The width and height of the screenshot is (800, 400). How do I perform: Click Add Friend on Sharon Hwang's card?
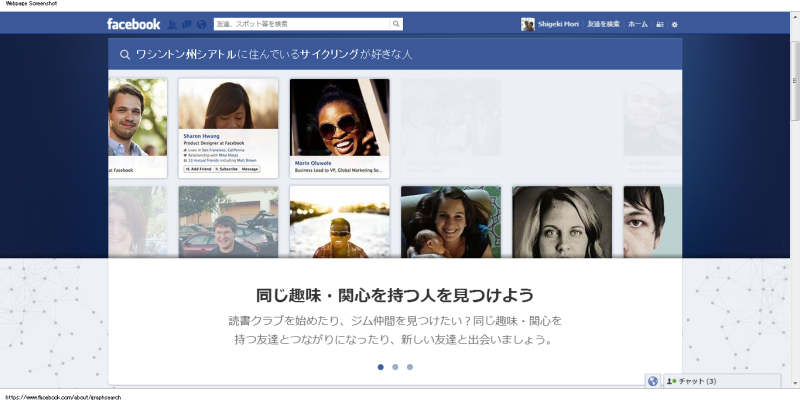pos(197,169)
